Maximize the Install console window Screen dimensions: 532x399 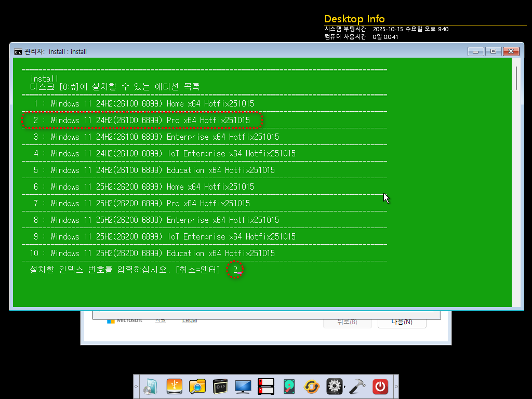pos(494,51)
